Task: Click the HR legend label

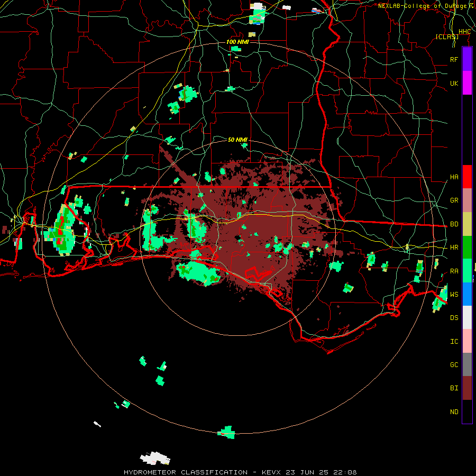Action: (x=454, y=248)
